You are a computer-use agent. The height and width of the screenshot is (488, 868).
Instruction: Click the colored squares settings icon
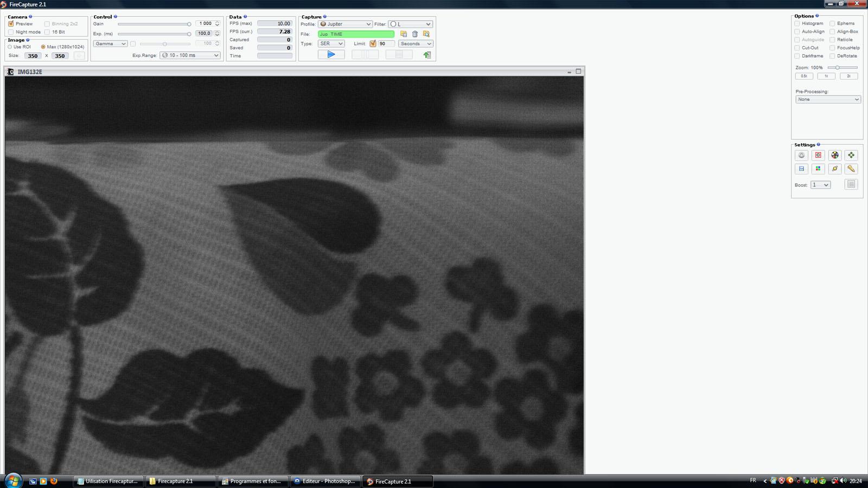point(818,169)
